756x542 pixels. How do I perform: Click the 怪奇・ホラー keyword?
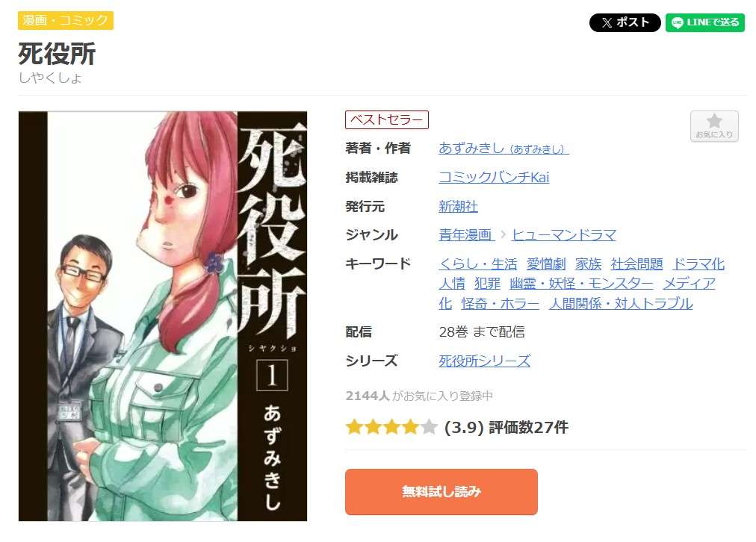(x=500, y=304)
